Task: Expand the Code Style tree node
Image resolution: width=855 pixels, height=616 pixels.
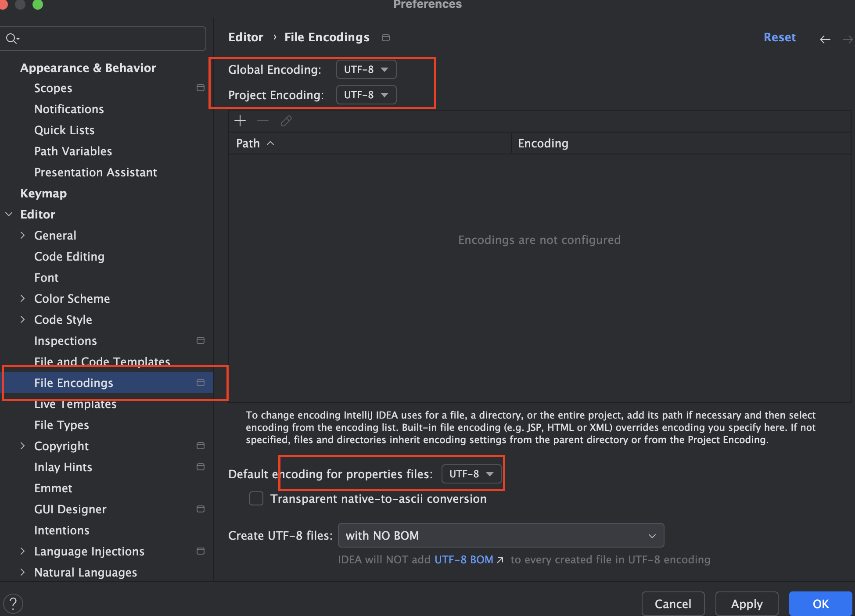Action: [x=22, y=319]
